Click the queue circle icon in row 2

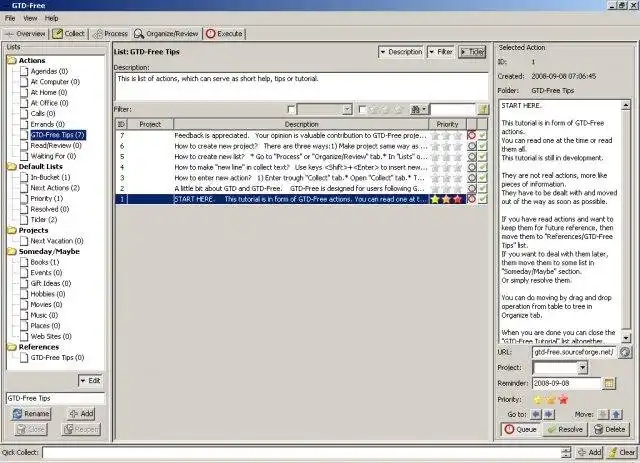(x=471, y=188)
